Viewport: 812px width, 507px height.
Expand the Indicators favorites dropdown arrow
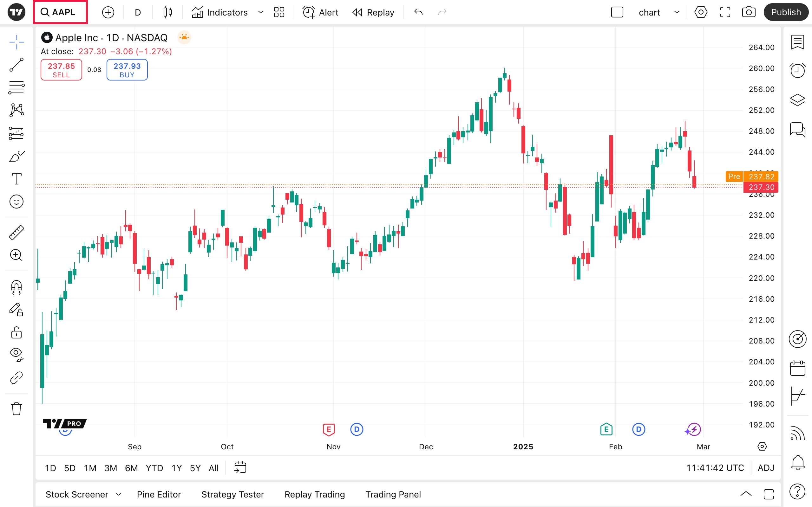(x=260, y=12)
